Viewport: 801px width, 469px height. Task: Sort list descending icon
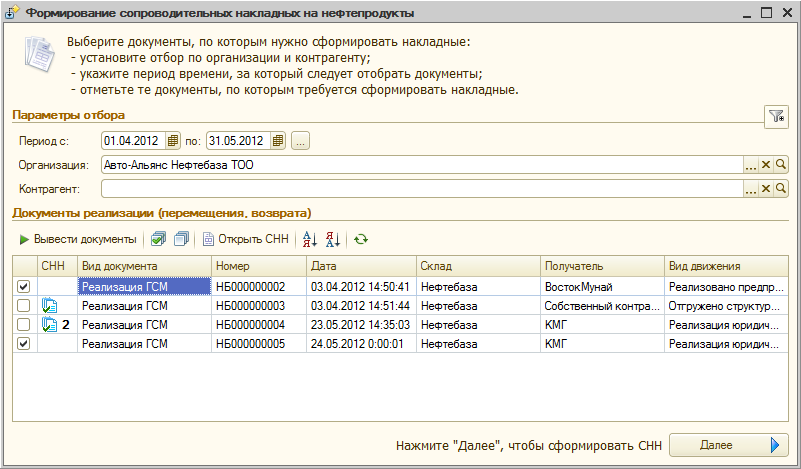pyautogui.click(x=333, y=239)
